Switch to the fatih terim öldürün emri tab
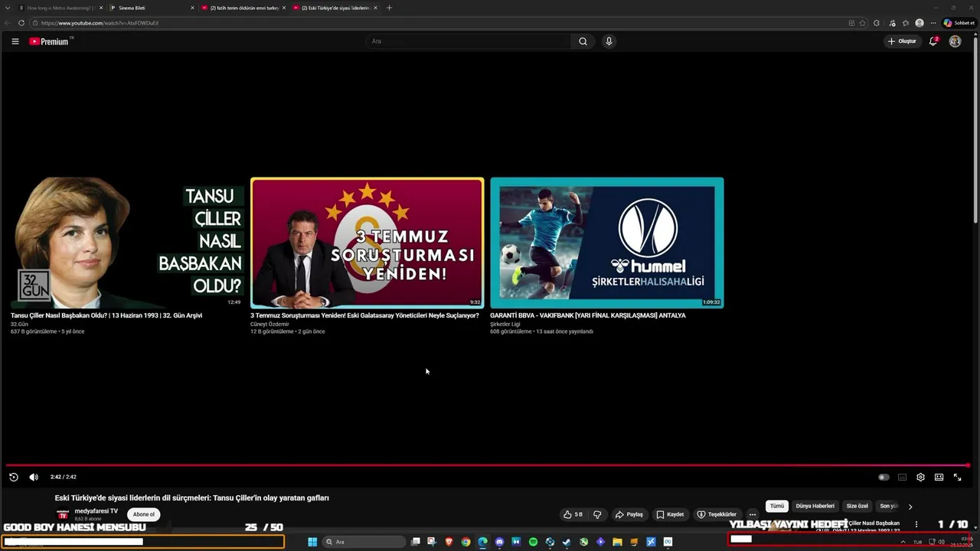The image size is (980, 551). [x=243, y=8]
